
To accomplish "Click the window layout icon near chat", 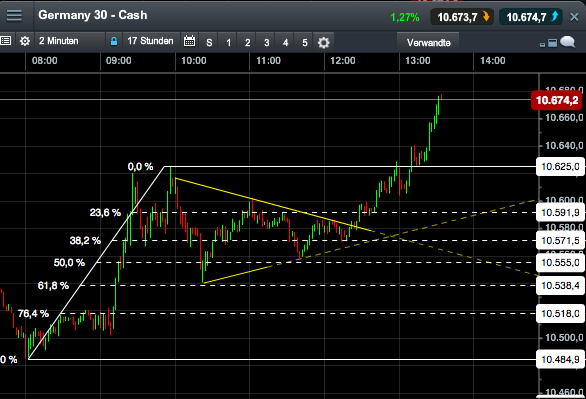I will [x=552, y=43].
